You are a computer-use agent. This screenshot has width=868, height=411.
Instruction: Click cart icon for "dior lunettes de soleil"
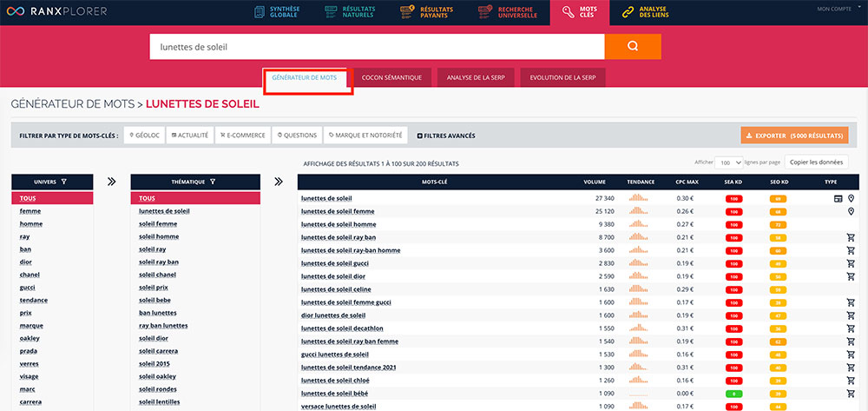[x=851, y=315]
